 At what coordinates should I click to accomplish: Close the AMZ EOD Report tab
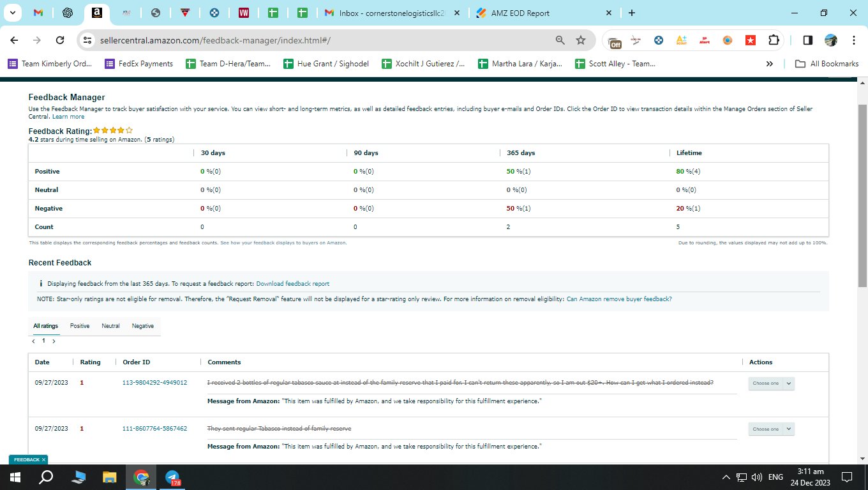pos(608,13)
